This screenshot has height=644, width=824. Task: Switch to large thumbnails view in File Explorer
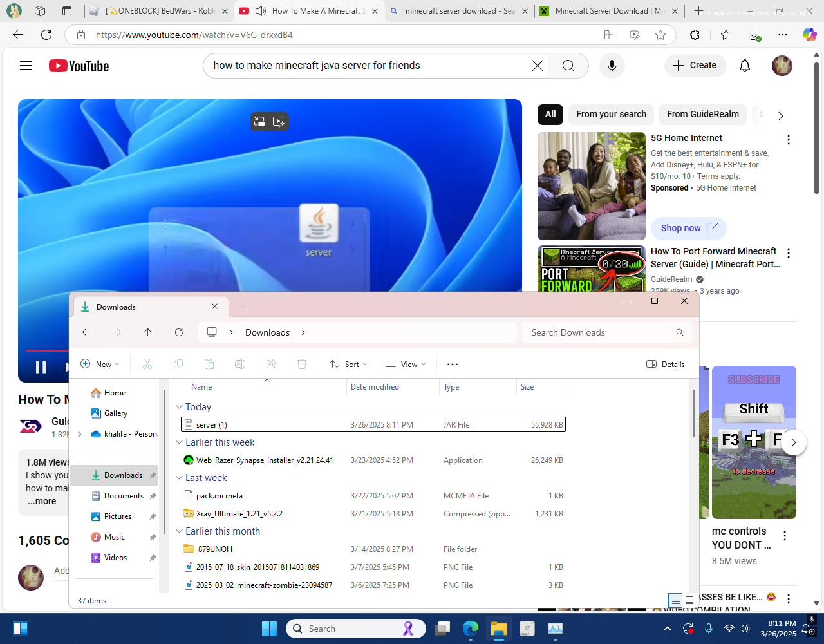(x=689, y=600)
